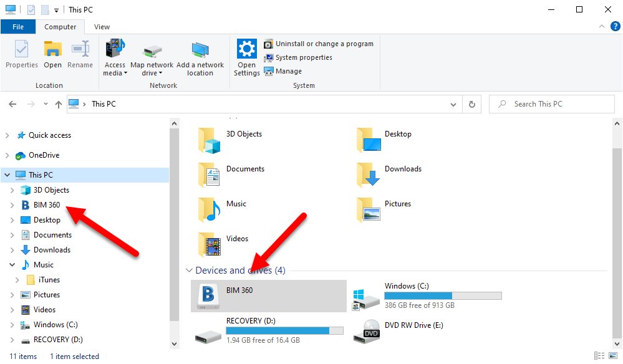Select Pictures in the navigation tree
Screen dimensions: 623x364
(x=47, y=295)
